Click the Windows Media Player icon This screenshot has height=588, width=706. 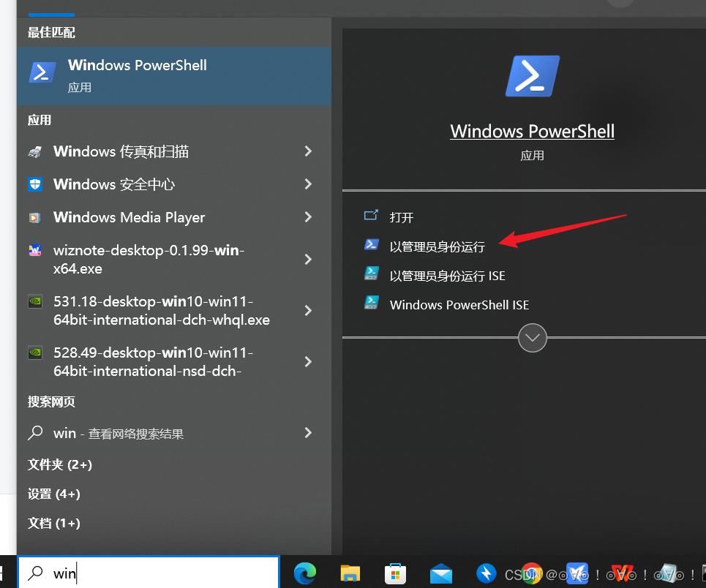coord(35,217)
